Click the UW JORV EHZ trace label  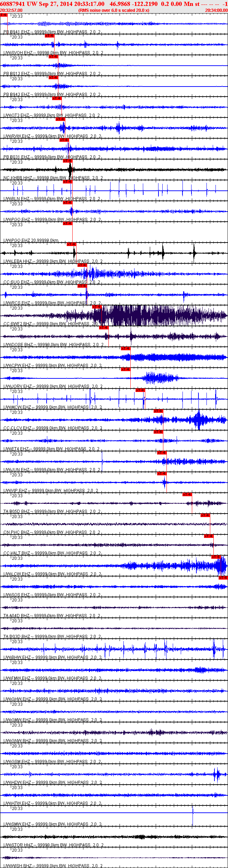(53, 386)
